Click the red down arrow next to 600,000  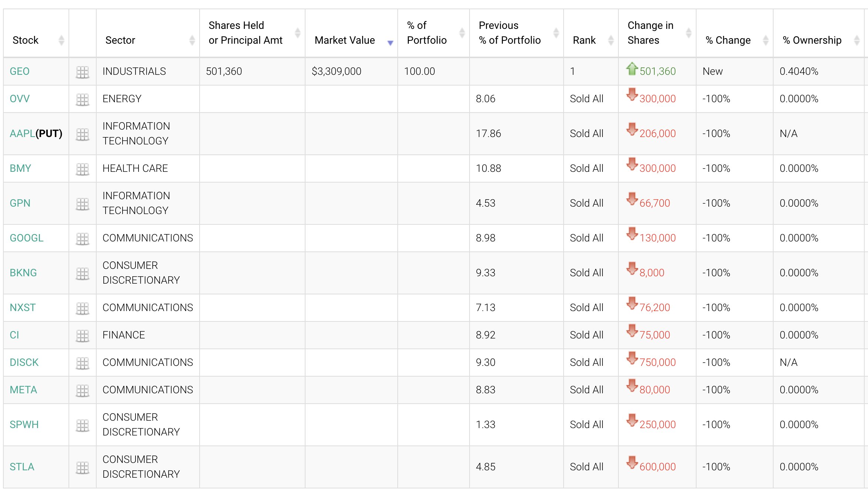pos(632,463)
